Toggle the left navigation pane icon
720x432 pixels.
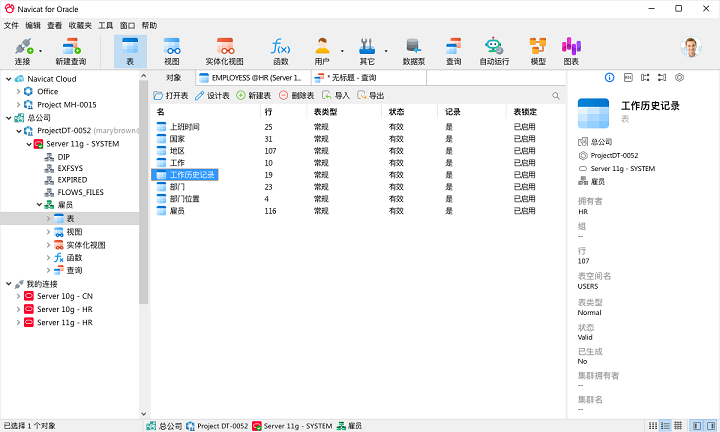697,426
